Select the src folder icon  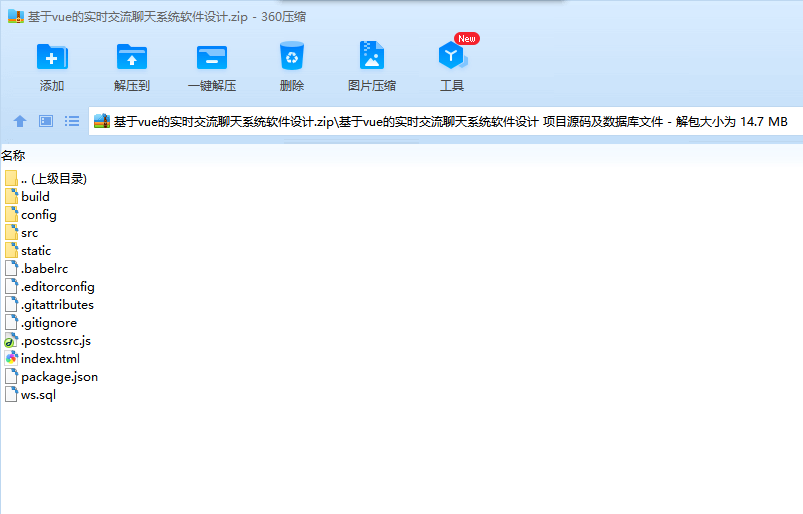(11, 232)
